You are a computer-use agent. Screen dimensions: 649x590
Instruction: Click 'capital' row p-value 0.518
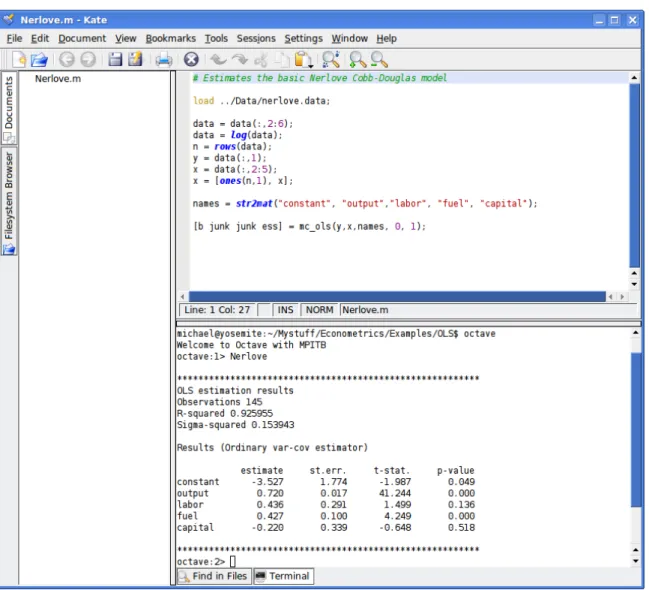click(461, 527)
